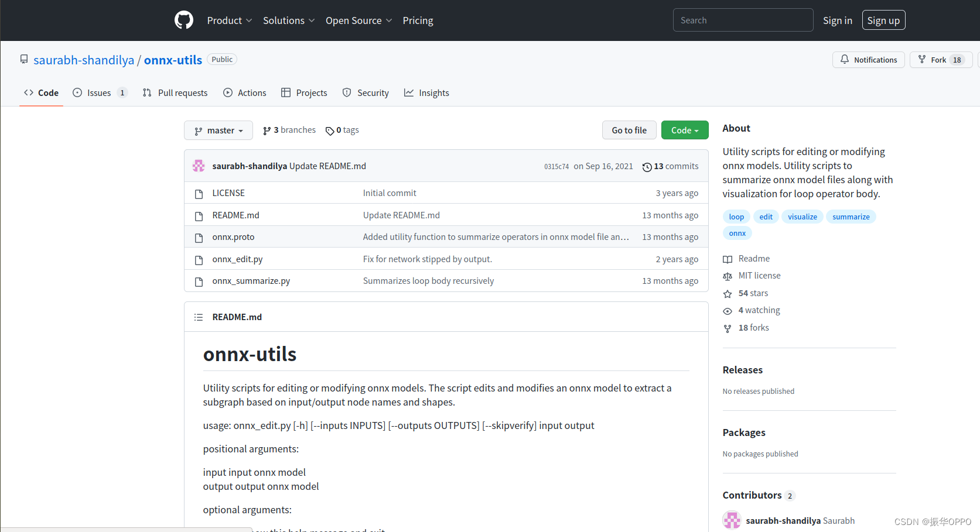The width and height of the screenshot is (980, 532).
Task: Go to Pricing page
Action: click(418, 20)
